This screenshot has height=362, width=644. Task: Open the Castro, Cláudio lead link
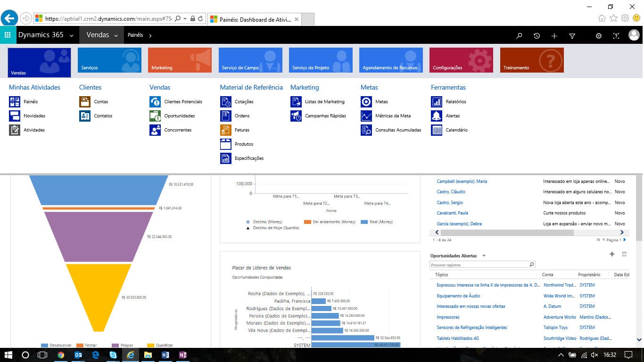click(451, 192)
